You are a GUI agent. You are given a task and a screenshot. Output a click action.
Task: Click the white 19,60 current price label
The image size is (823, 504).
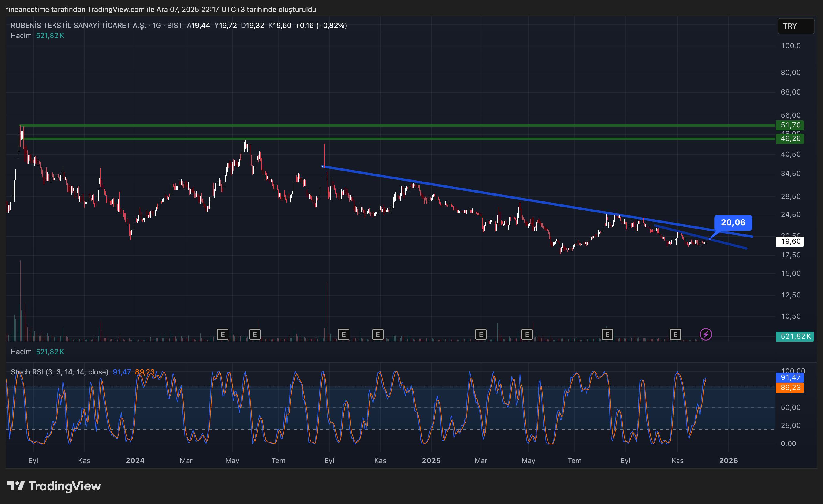(x=790, y=242)
